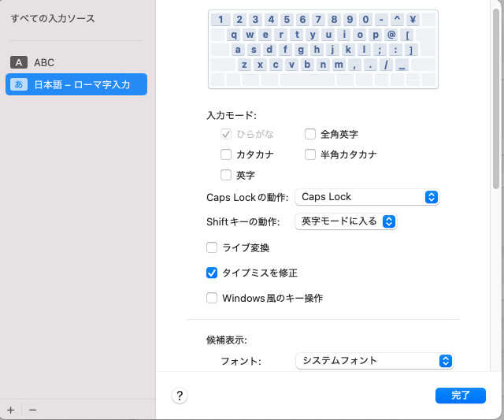Click the 完了 button
The image size is (504, 420).
point(460,396)
